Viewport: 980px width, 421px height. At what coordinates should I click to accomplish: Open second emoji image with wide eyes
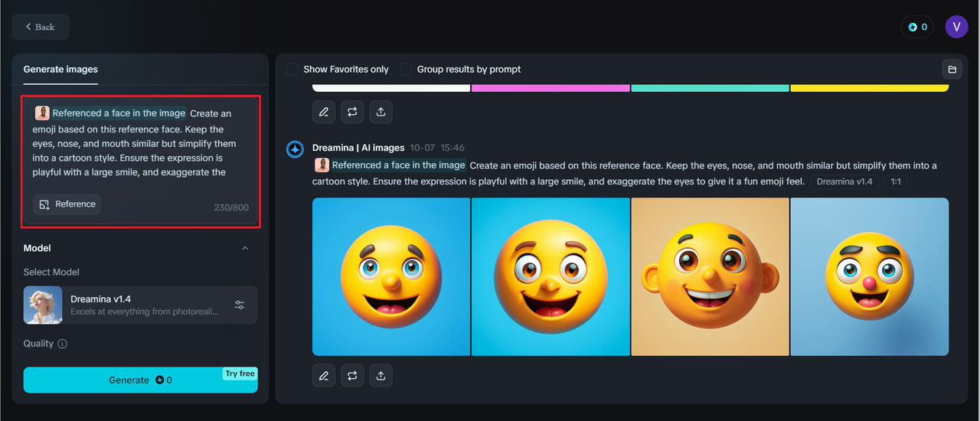click(550, 277)
